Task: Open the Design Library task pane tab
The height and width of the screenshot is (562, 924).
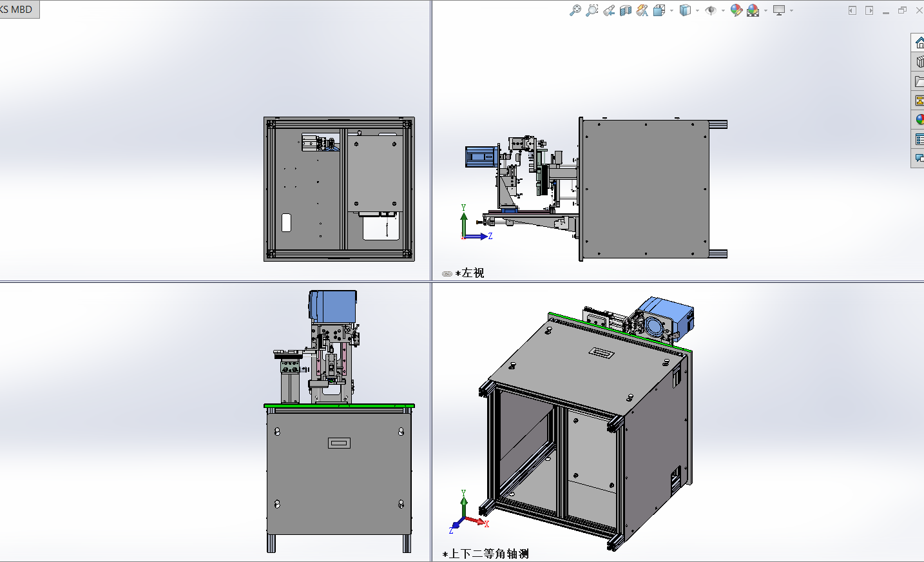Action: pyautogui.click(x=919, y=62)
